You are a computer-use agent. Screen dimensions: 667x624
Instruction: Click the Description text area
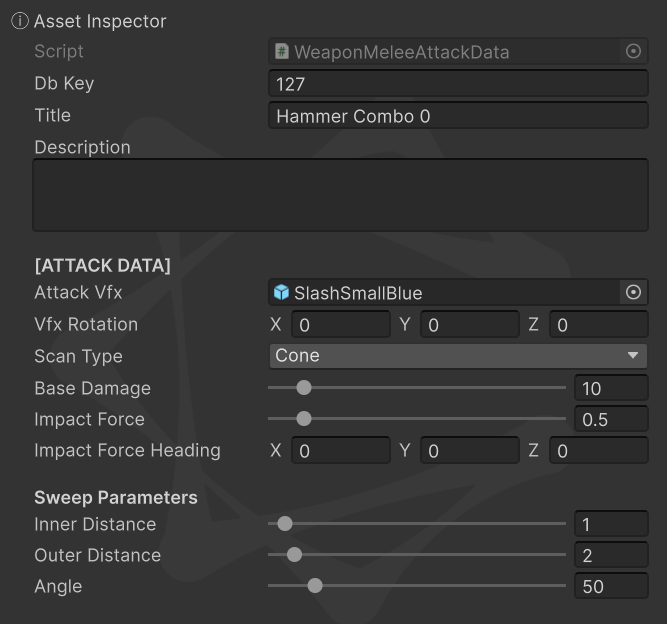340,195
